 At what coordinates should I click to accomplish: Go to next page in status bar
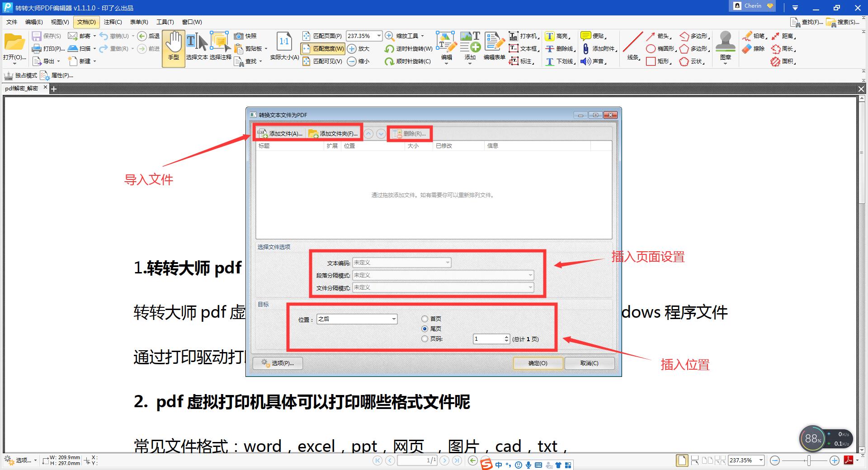(x=444, y=461)
